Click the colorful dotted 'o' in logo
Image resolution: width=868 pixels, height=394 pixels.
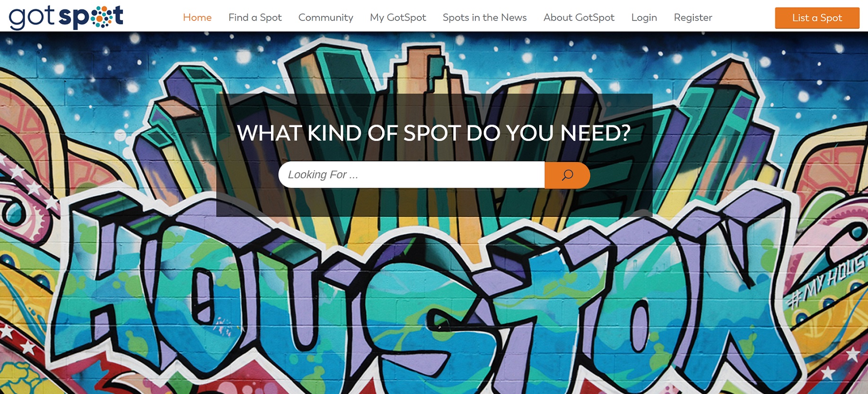[x=101, y=17]
